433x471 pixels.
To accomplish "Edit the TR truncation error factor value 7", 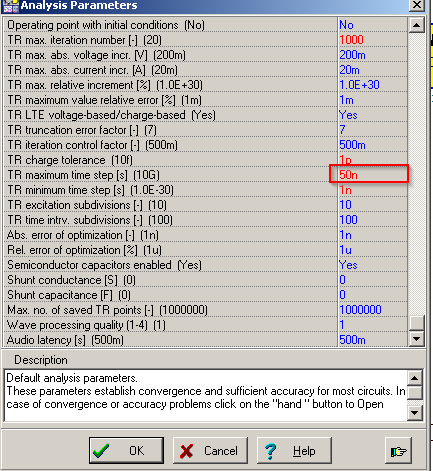I will 372,130.
